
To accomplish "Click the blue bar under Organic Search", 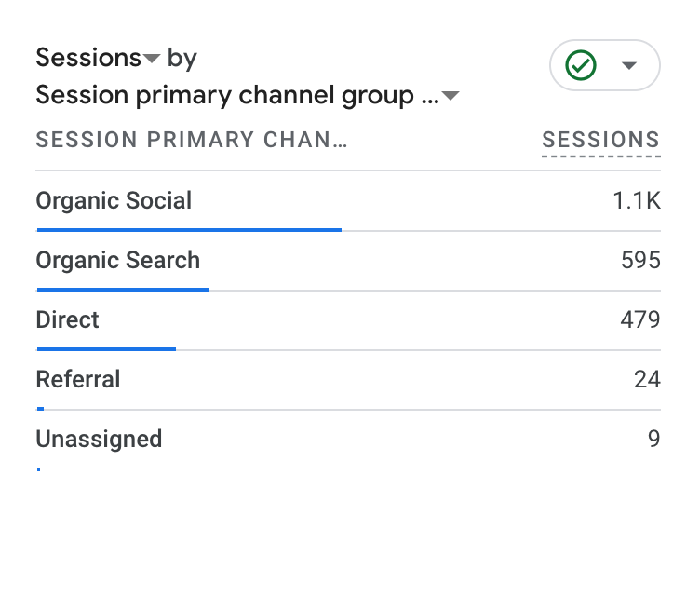I will 123,289.
